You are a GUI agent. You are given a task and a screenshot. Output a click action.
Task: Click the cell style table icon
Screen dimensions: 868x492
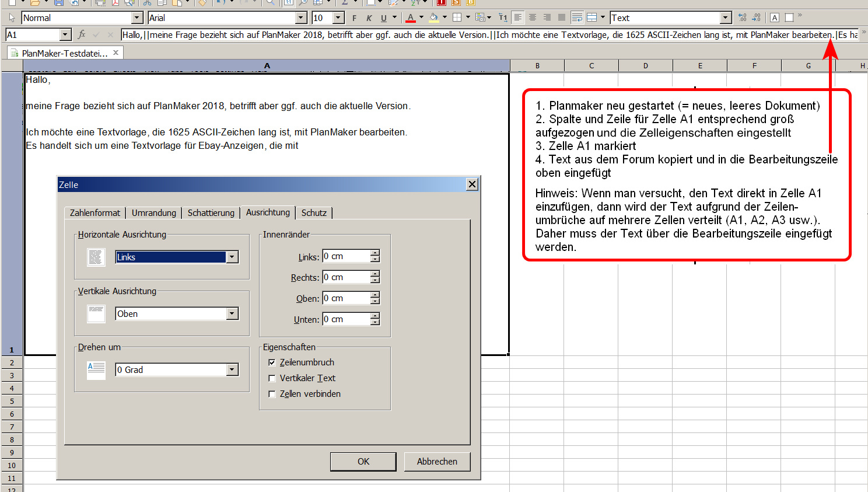[x=480, y=18]
